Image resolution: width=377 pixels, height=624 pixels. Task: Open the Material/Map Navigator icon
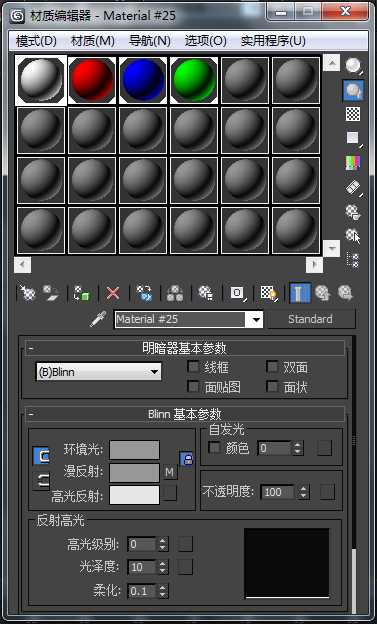[353, 260]
